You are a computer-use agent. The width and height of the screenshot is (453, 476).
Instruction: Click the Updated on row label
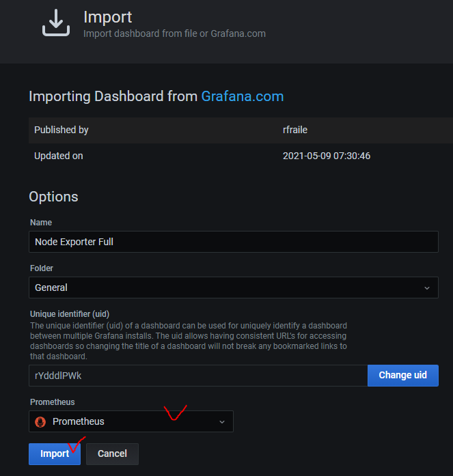(x=59, y=156)
